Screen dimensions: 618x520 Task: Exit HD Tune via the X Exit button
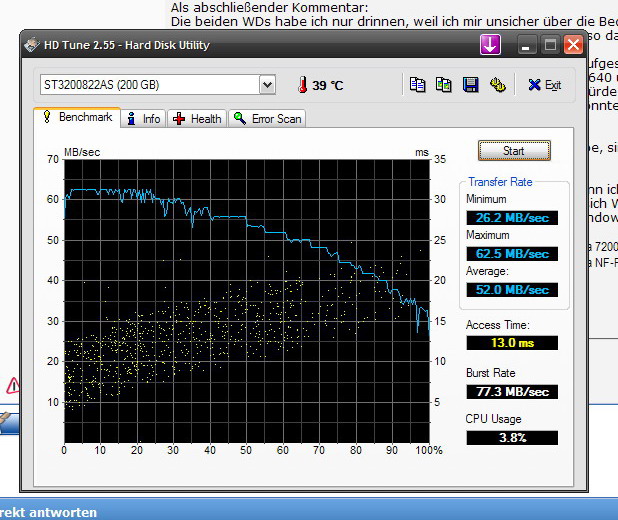pyautogui.click(x=545, y=85)
